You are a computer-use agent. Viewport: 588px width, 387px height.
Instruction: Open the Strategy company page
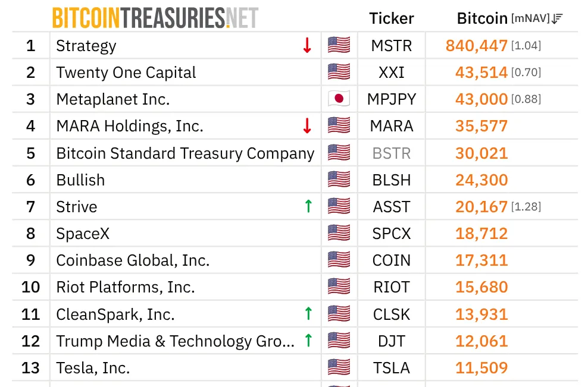coord(86,46)
